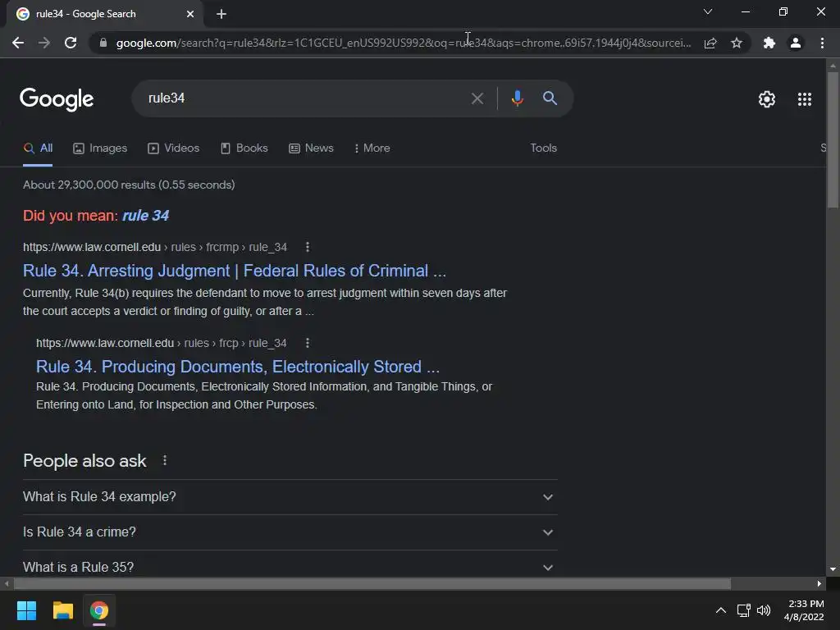
Task: Open Google quick settings gear
Action: point(767,99)
